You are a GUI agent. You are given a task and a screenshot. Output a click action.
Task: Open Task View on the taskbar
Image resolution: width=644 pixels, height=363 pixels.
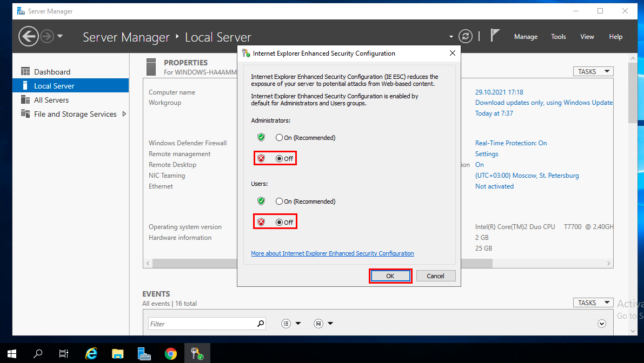64,353
